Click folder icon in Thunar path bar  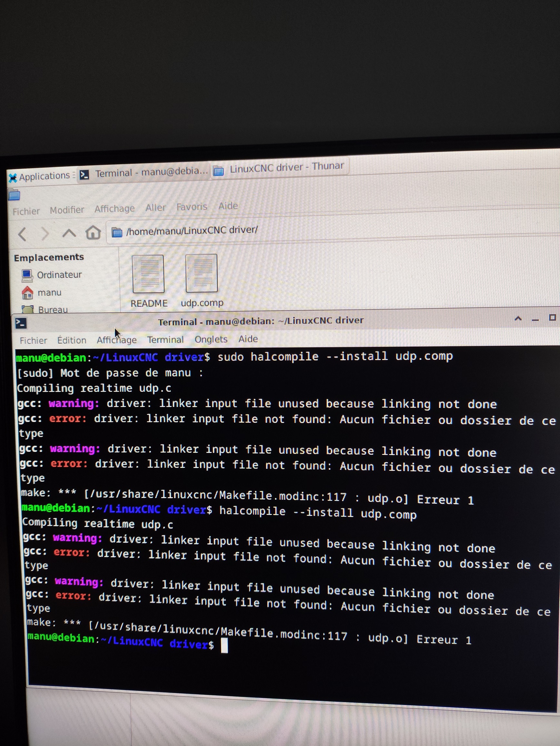117,232
